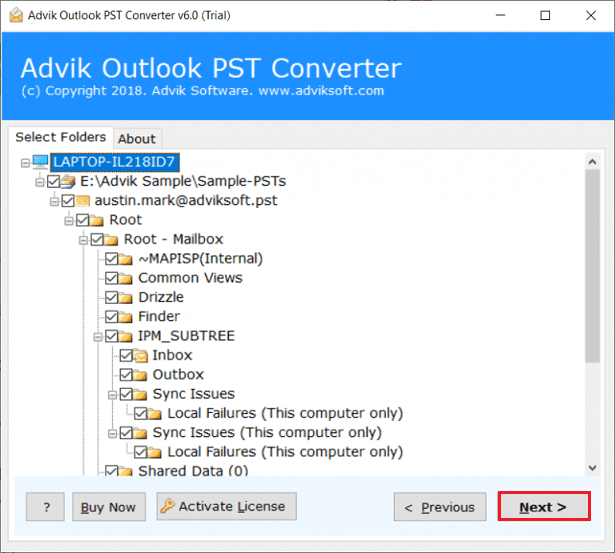Viewport: 615px width, 553px height.
Task: Click the Buy Now button
Action: [x=109, y=507]
